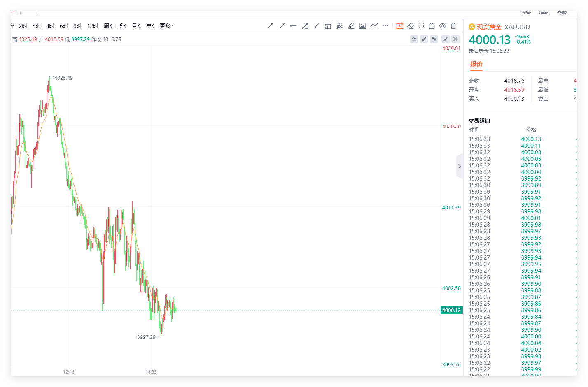Toggle the lock drawings icon
The height and width of the screenshot is (387, 588).
tap(432, 26)
